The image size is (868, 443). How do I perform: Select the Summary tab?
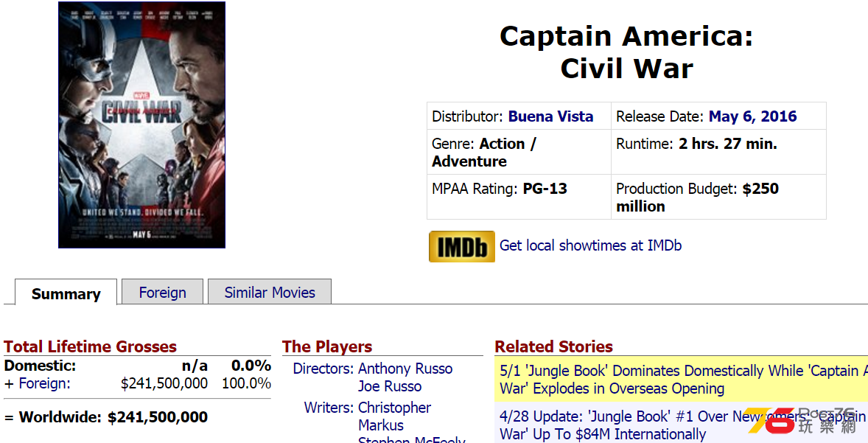tap(66, 293)
